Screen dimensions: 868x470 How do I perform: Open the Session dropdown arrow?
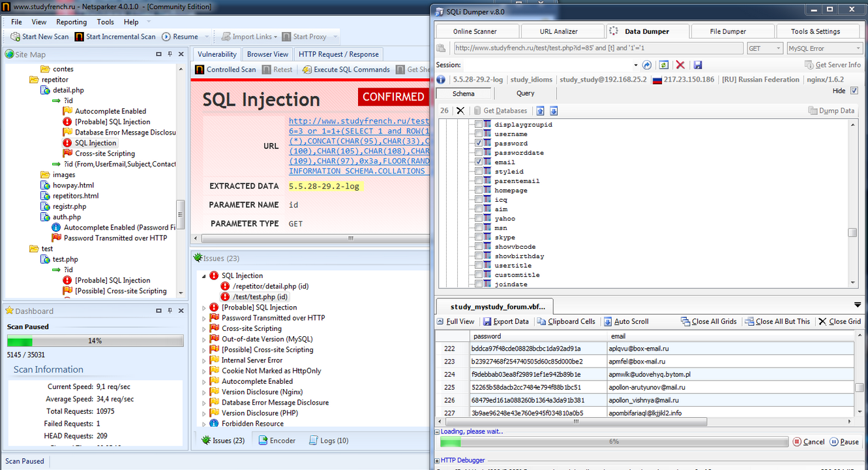[636, 65]
